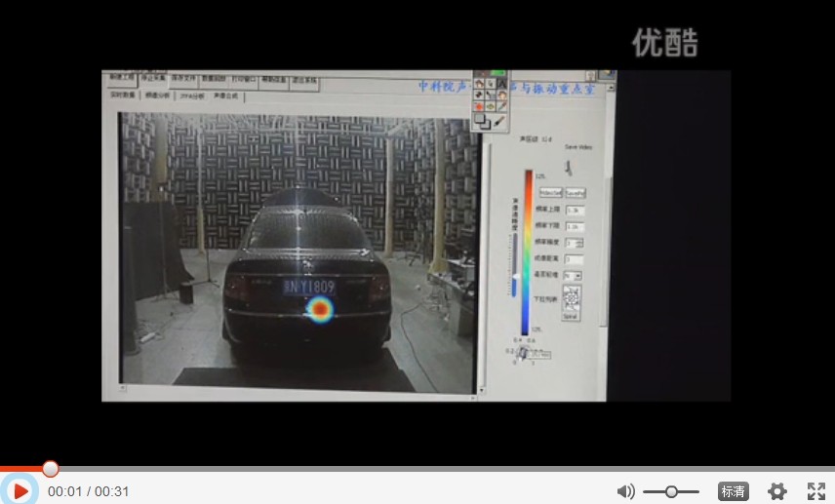Switch to the 频谱分析 tab
Image resolution: width=835 pixels, height=504 pixels.
point(157,97)
